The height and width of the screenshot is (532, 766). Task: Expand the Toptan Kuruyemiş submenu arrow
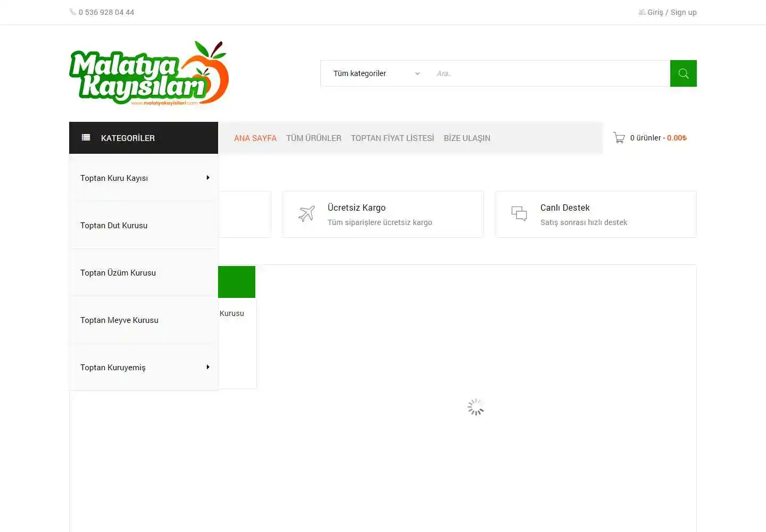(208, 367)
